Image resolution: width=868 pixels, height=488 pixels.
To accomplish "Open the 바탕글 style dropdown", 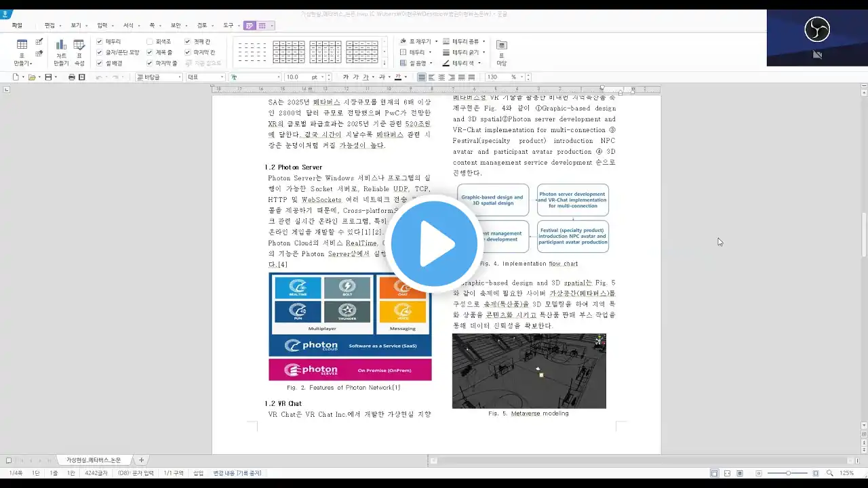I will [x=159, y=77].
